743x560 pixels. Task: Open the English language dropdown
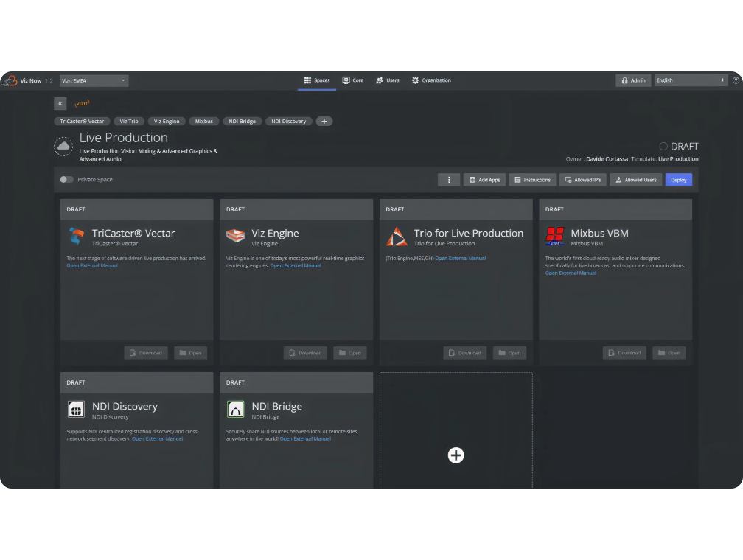691,80
